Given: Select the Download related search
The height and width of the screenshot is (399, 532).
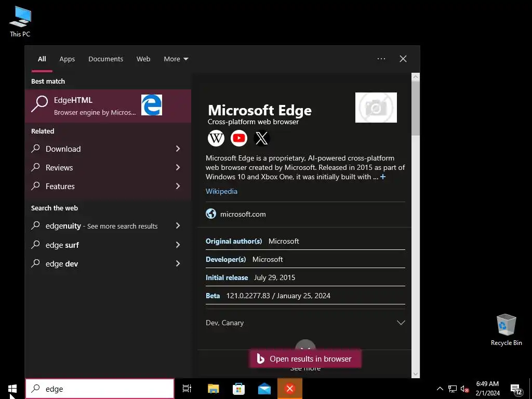Looking at the screenshot, I should (x=108, y=149).
